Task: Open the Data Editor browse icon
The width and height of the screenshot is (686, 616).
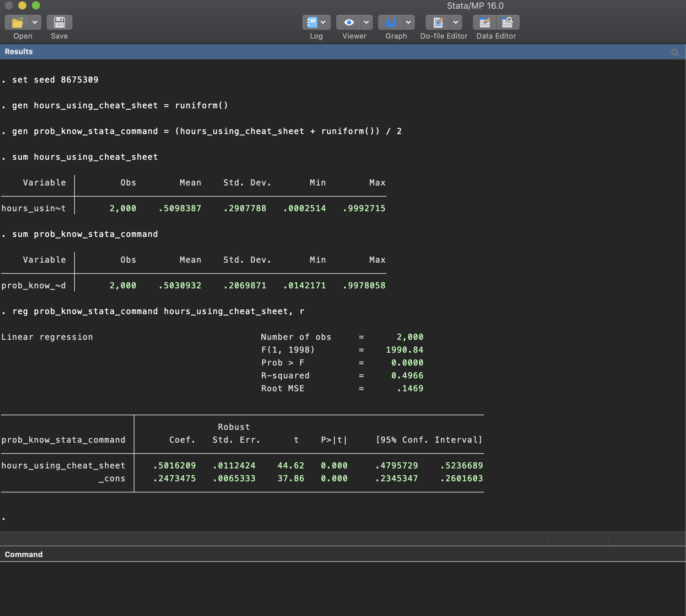Action: [507, 23]
